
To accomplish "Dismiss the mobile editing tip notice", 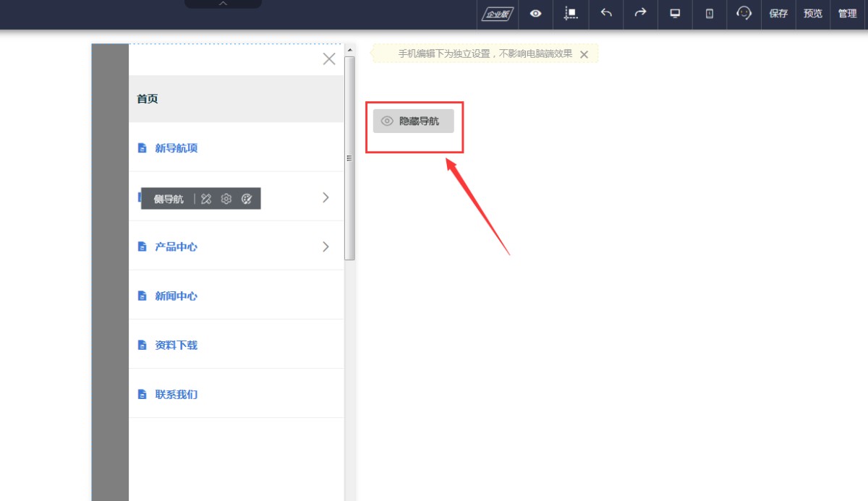I will (584, 54).
